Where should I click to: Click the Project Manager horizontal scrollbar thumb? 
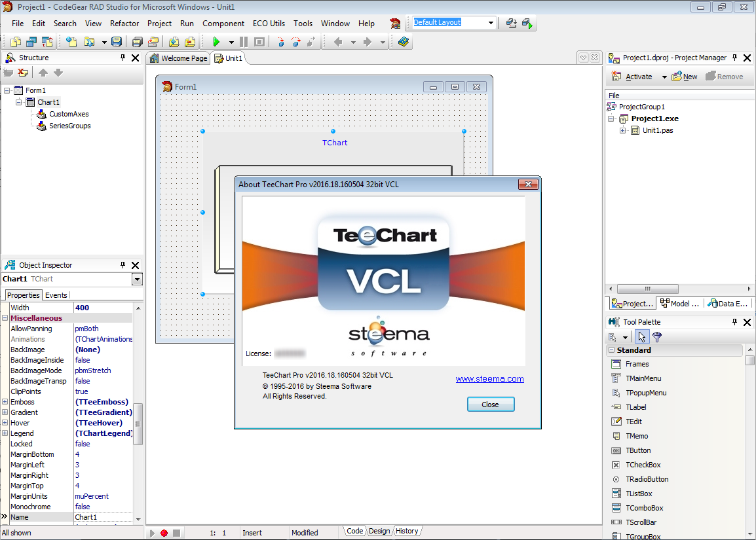coord(647,289)
